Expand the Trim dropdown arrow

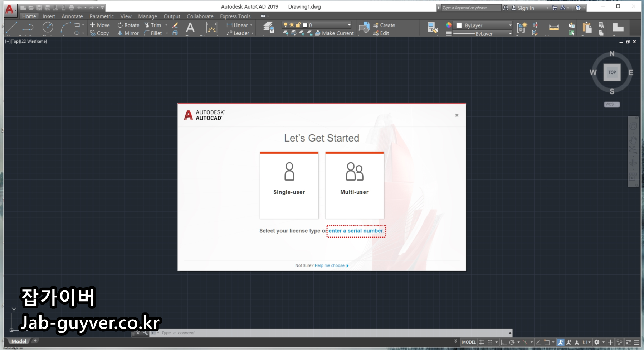coord(166,25)
